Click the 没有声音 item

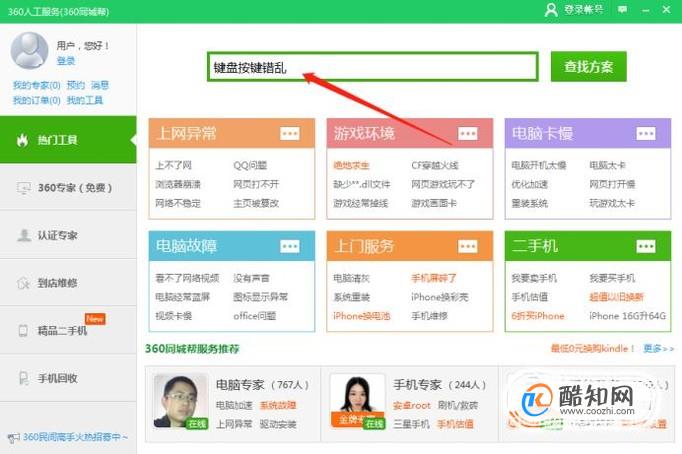pyautogui.click(x=251, y=278)
